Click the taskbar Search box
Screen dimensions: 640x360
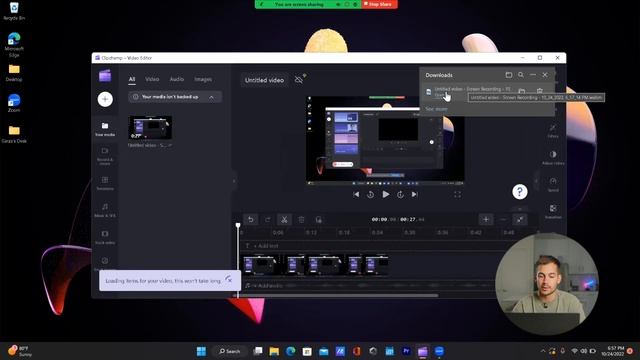click(230, 351)
